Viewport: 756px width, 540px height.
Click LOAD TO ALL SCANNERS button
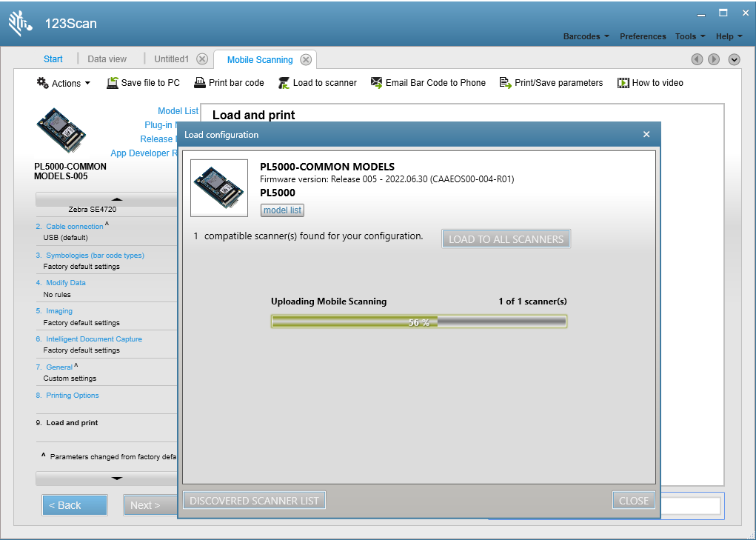click(506, 239)
